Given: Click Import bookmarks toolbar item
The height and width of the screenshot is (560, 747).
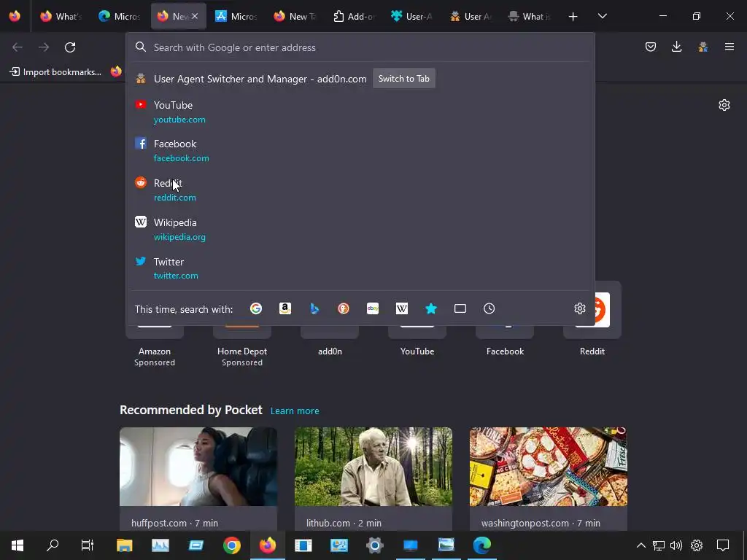Looking at the screenshot, I should tap(55, 72).
